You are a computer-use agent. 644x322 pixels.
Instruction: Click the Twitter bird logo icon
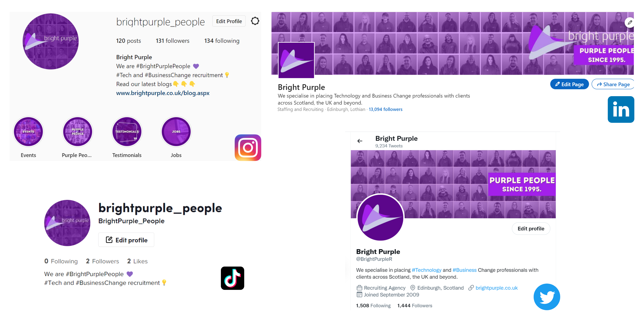[x=547, y=297]
